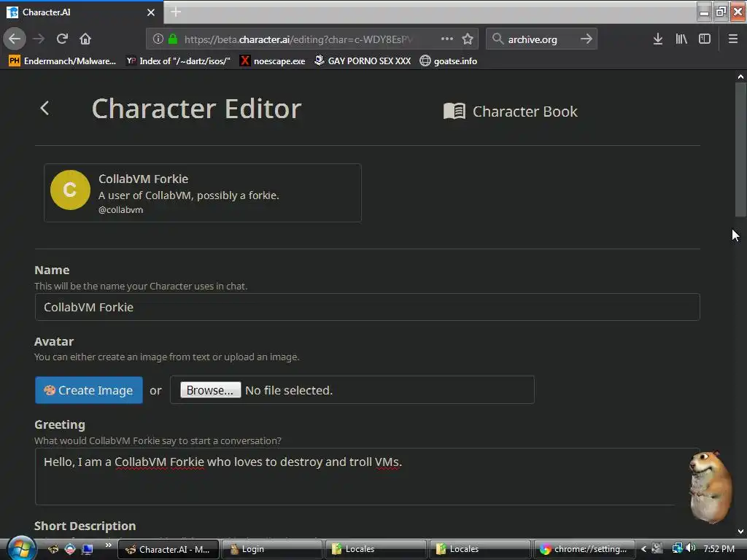Click the browser forward arrow

[39, 39]
